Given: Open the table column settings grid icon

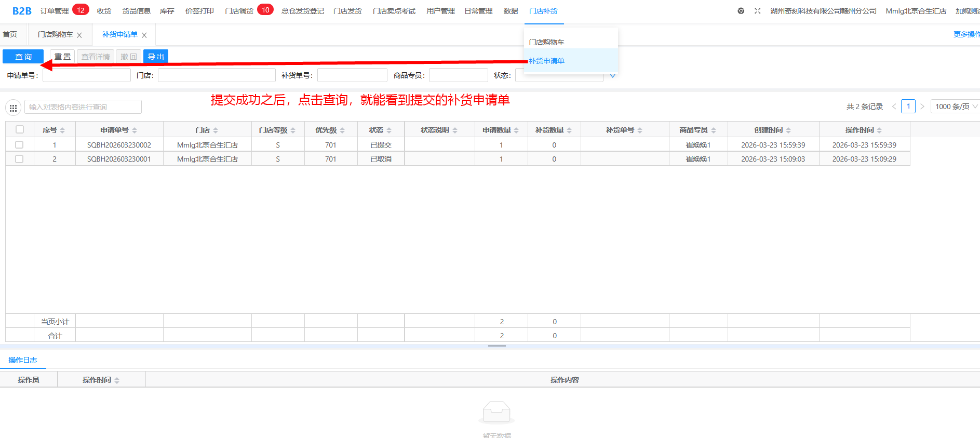Looking at the screenshot, I should tap(13, 108).
